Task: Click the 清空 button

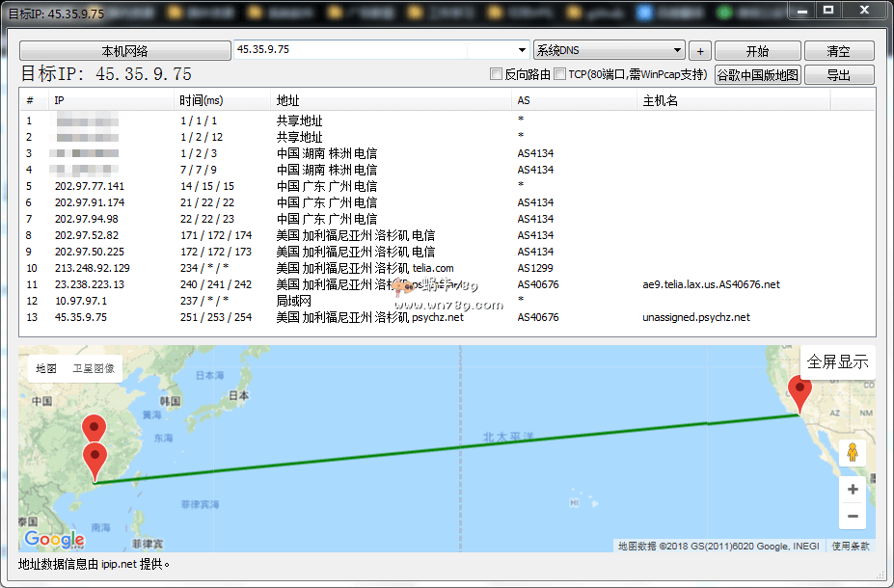Action: pos(838,51)
